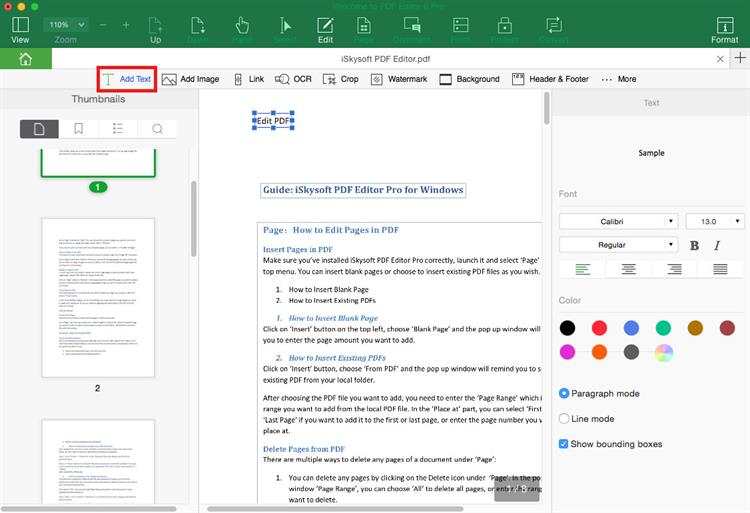
Task: Click the document vertical scrollbar
Action: pos(547,108)
